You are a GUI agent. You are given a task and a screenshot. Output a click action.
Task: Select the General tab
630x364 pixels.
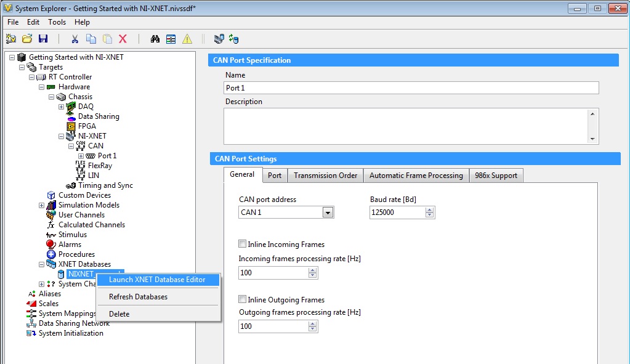(242, 174)
